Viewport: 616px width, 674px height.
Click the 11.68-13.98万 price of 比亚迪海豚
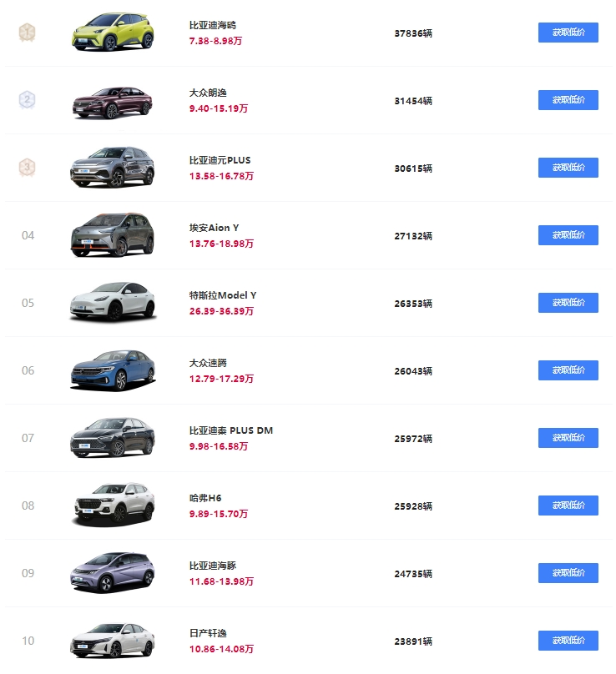click(x=221, y=581)
